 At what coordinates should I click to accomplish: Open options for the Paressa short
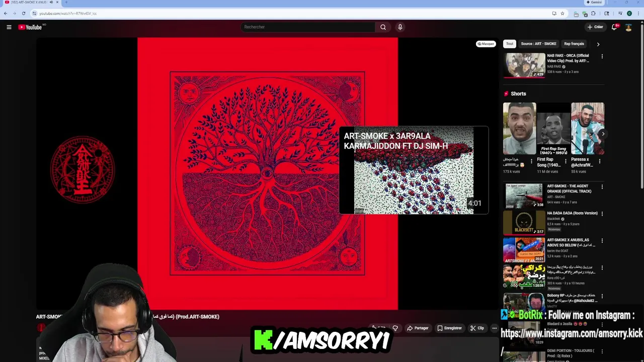[x=600, y=161]
